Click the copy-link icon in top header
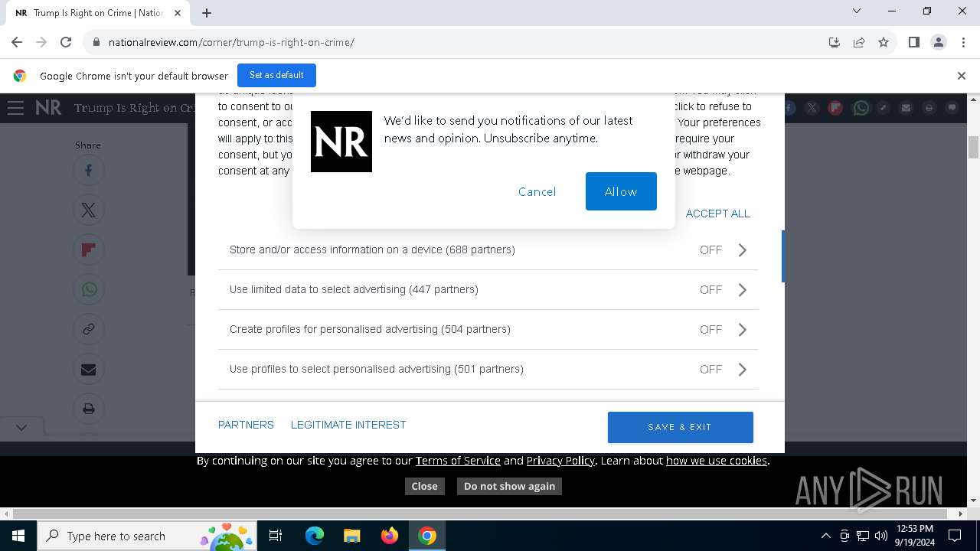 883,108
